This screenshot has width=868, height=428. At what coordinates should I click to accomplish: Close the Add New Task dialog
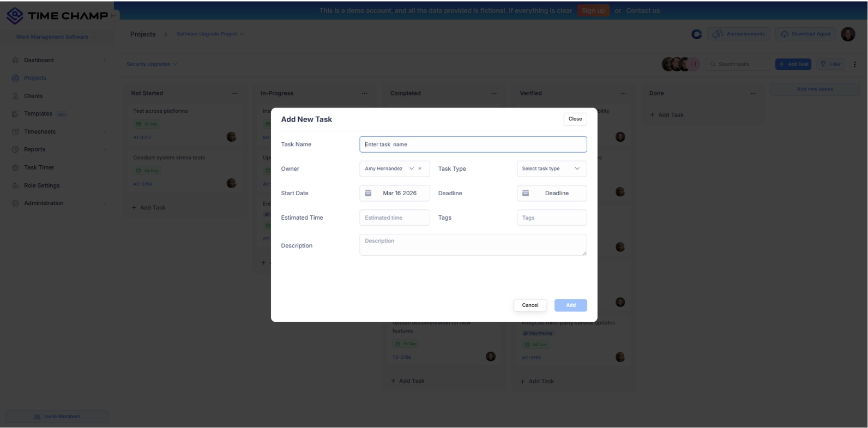click(575, 119)
